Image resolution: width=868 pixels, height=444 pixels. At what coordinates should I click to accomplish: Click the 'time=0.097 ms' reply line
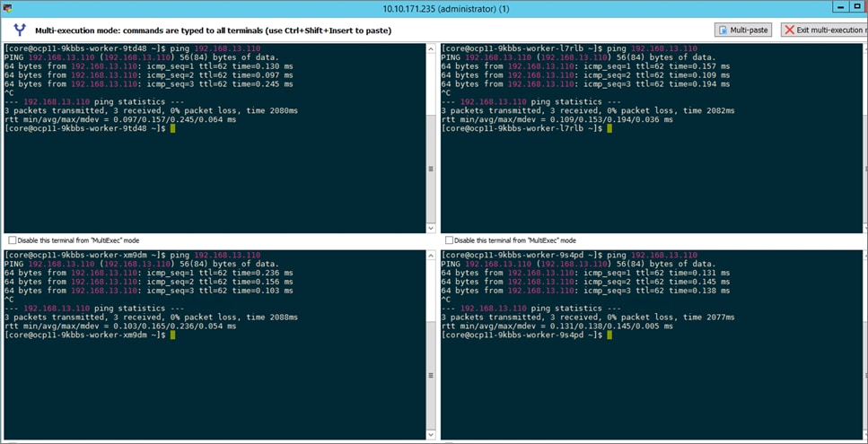point(149,75)
